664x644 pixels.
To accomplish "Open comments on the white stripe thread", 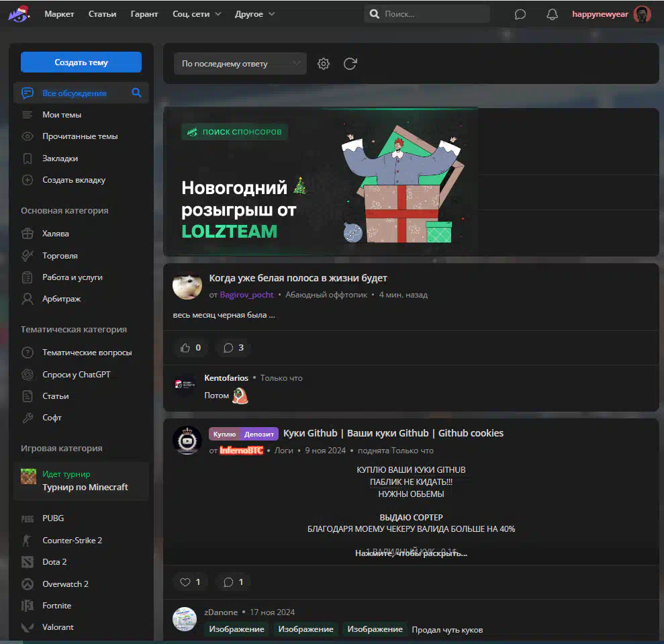I will 234,348.
